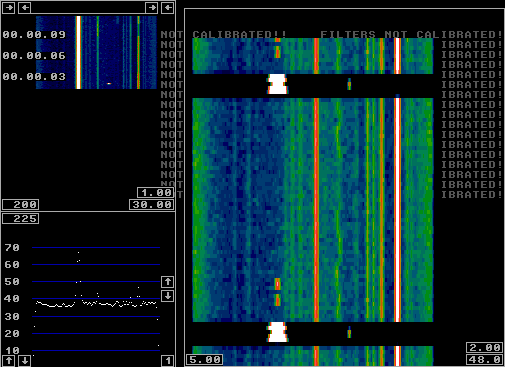Click the down-arrow button below the 10 dB label
The image size is (505, 367).
(25, 361)
